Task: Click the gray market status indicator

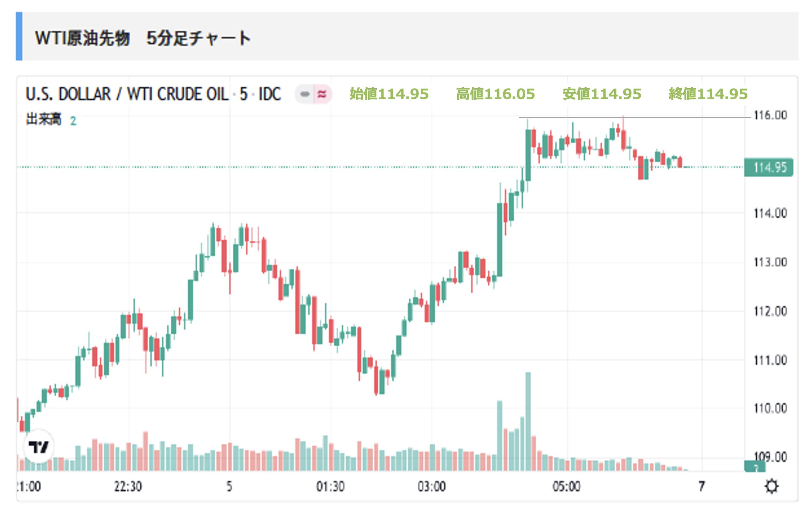Action: point(304,94)
